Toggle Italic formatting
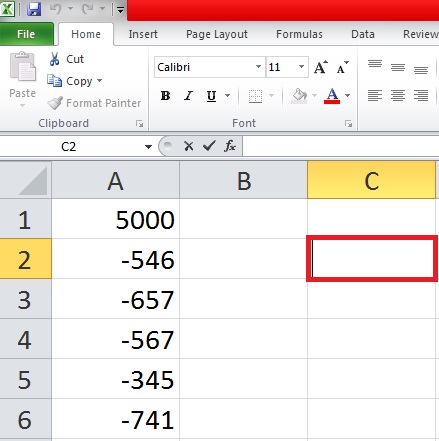The image size is (439, 441). 188,96
